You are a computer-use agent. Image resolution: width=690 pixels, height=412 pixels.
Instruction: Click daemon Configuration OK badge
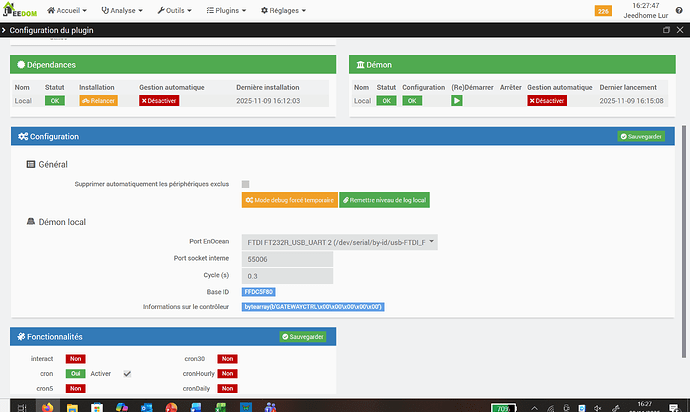pyautogui.click(x=412, y=101)
